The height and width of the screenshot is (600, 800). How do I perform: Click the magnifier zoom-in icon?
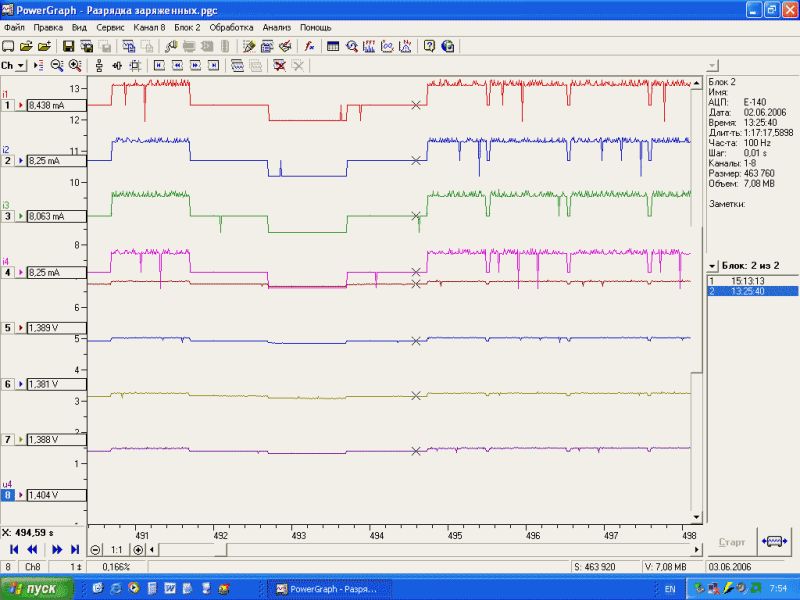pos(75,65)
